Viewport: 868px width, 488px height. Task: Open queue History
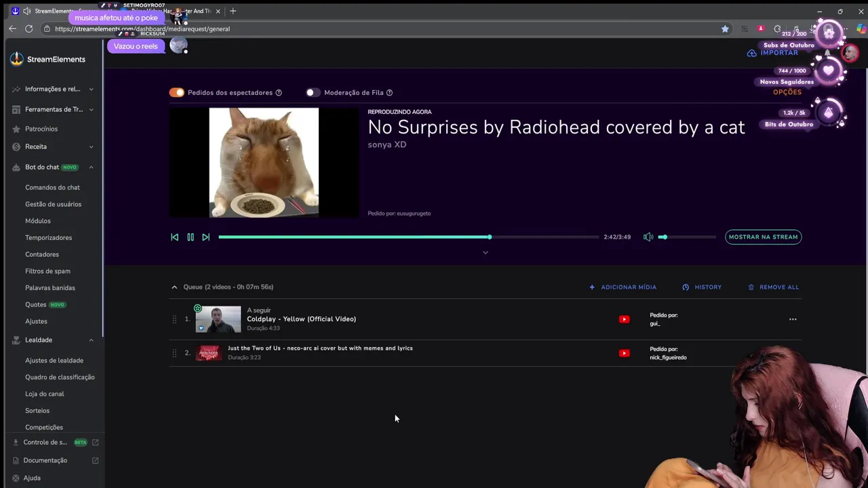point(702,287)
